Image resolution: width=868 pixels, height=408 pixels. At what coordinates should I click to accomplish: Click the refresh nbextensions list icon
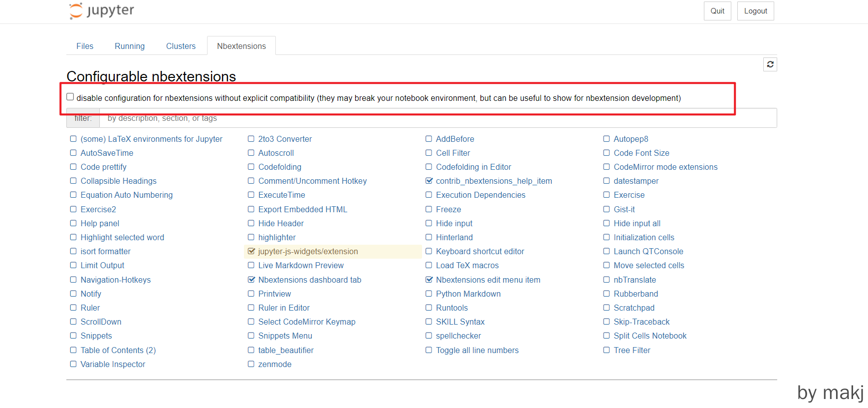tap(770, 64)
